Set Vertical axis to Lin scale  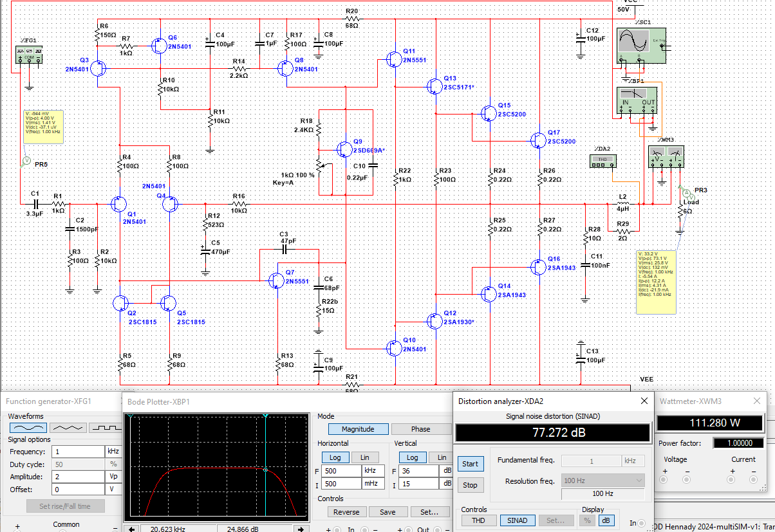442,457
